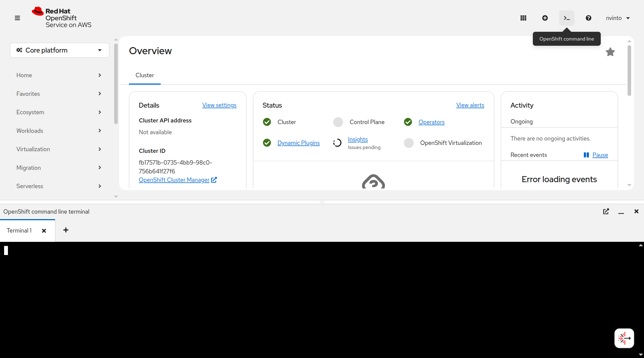Click the unknown status cloud icon
This screenshot has width=644, height=358.
click(x=373, y=181)
